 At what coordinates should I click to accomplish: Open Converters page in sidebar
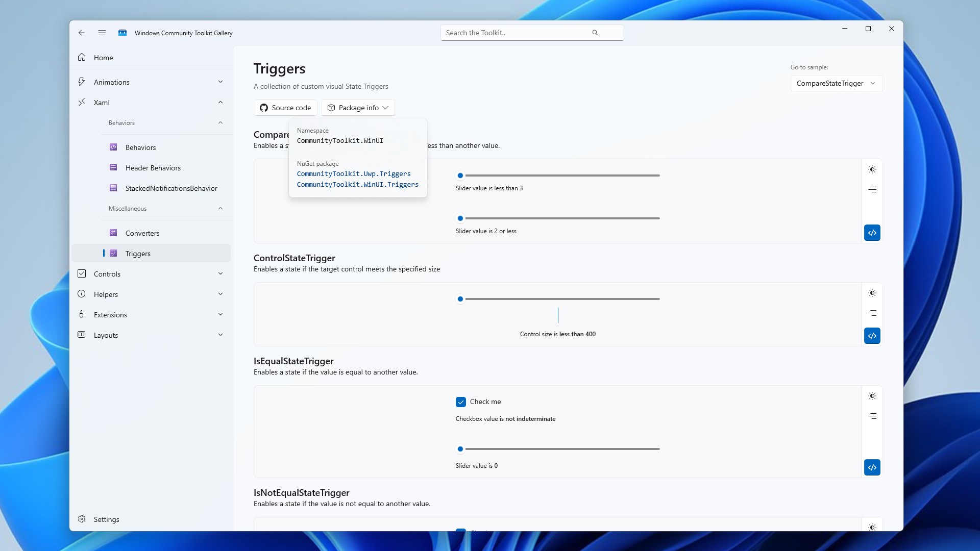click(142, 233)
